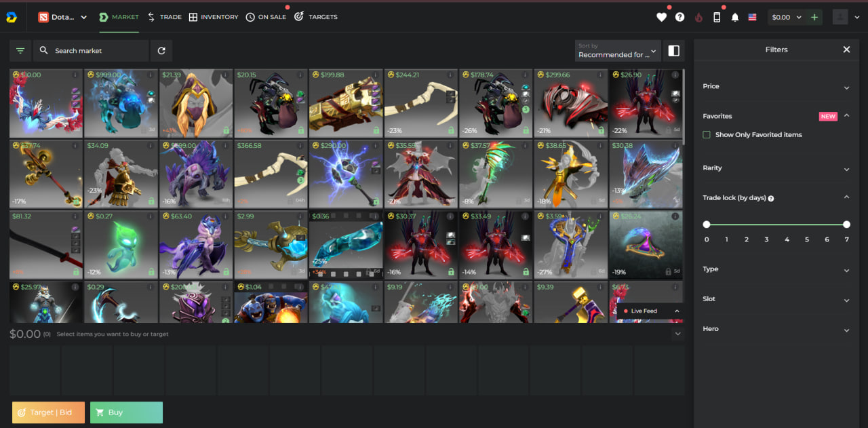This screenshot has width=868, height=428.
Task: Toggle the split view layout icon
Action: [673, 51]
